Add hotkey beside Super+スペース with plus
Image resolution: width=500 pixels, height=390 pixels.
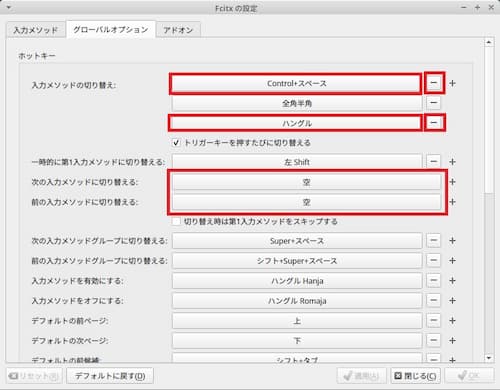point(452,240)
